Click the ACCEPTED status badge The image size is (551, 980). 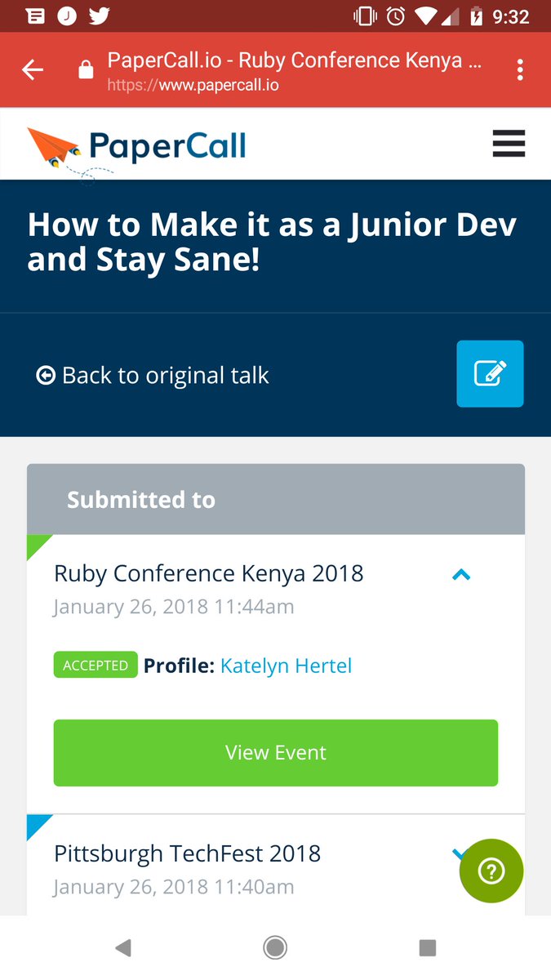coord(96,665)
